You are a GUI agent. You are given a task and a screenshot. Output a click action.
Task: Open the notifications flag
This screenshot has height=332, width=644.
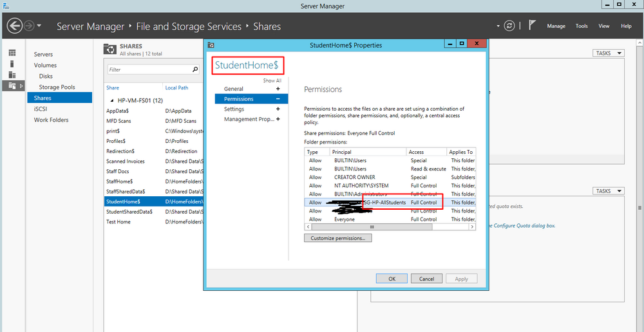532,26
